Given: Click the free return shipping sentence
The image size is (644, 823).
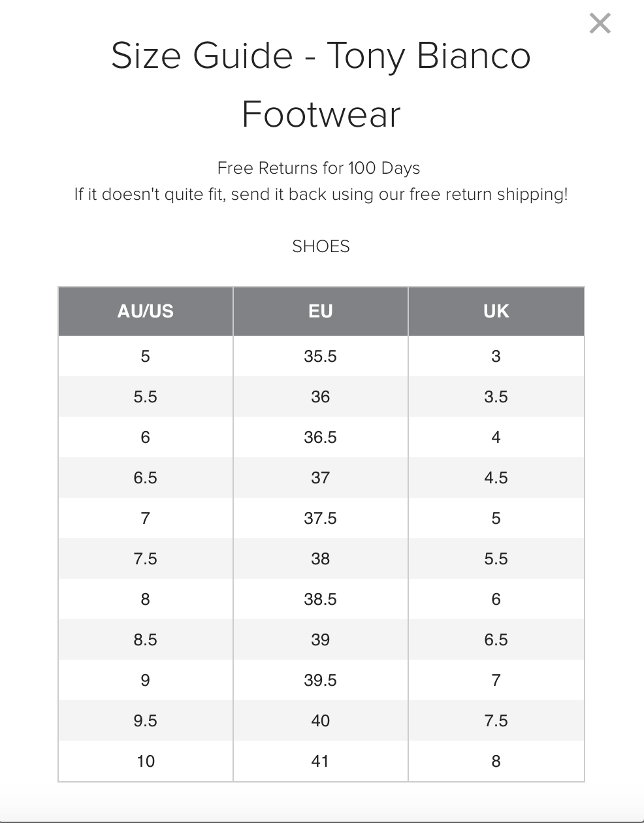Looking at the screenshot, I should [321, 194].
